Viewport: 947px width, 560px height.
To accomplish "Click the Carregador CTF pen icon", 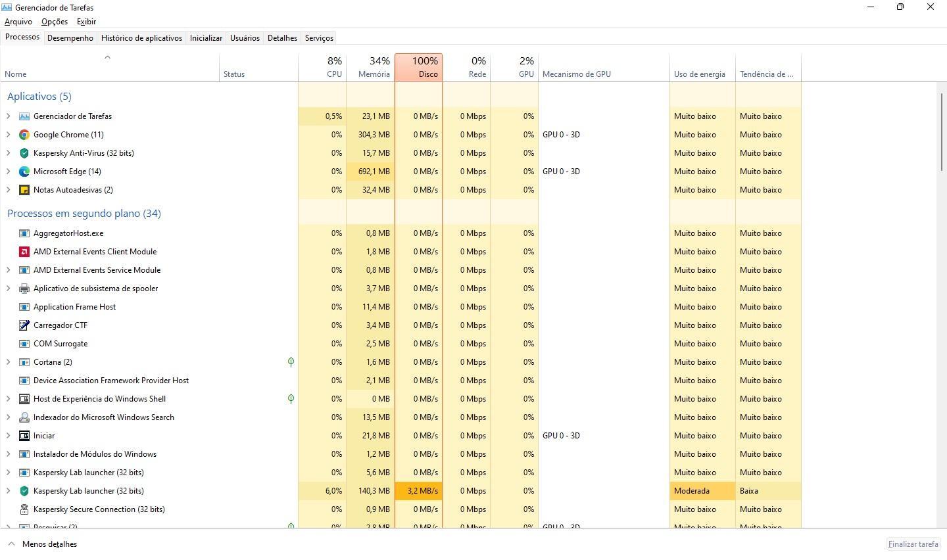I will click(24, 325).
